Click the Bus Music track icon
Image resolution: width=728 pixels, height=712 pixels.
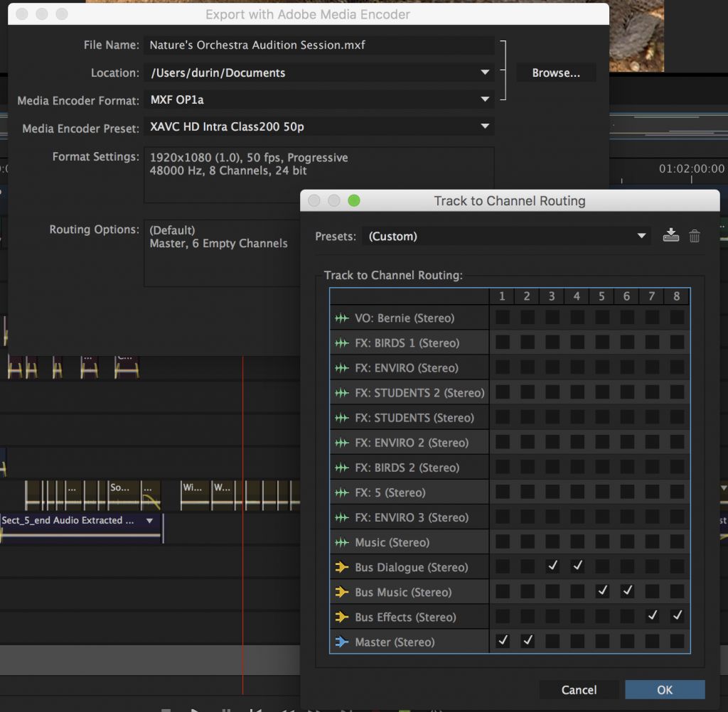coord(342,592)
